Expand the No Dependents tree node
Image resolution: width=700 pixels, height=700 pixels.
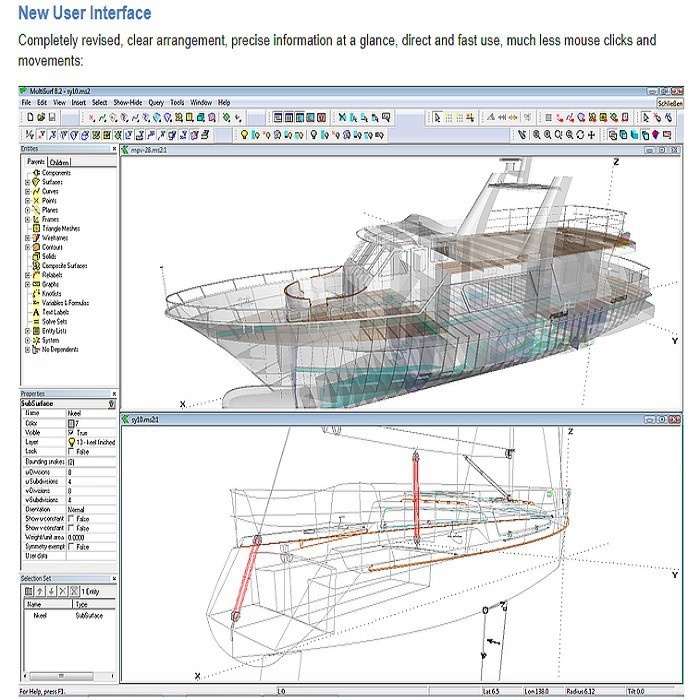pyautogui.click(x=28, y=350)
